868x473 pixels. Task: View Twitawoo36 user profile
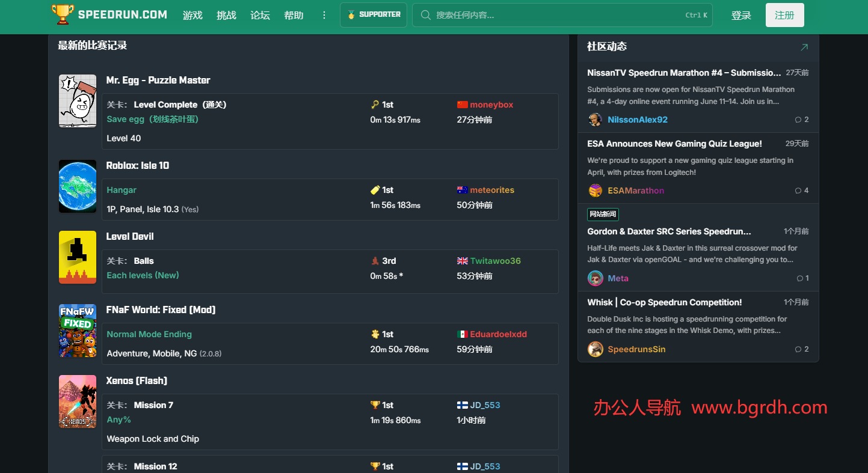[x=496, y=261]
